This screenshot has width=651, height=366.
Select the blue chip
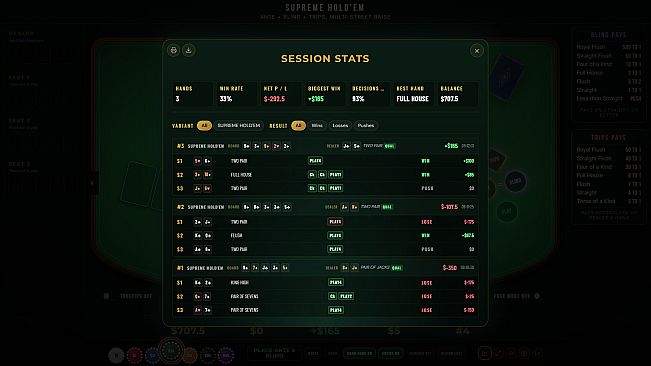152,355
